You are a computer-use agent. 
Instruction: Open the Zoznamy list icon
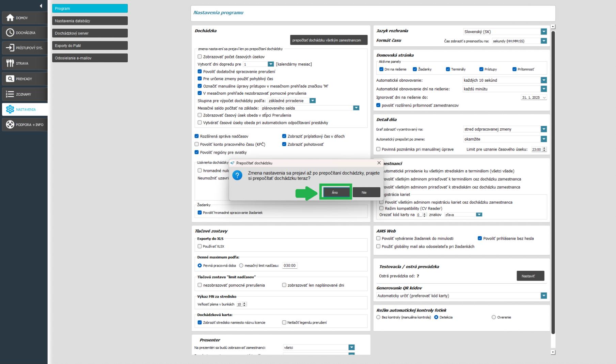(x=10, y=94)
